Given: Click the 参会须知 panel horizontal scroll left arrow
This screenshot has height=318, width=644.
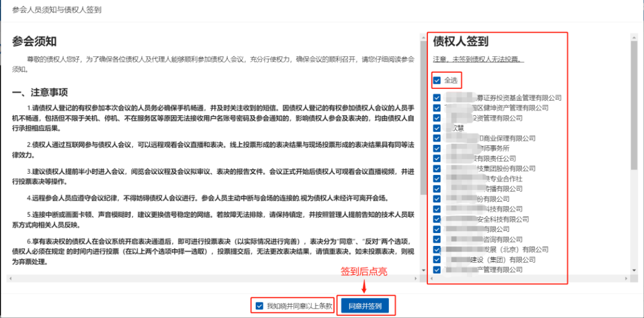Looking at the screenshot, I should [9, 278].
